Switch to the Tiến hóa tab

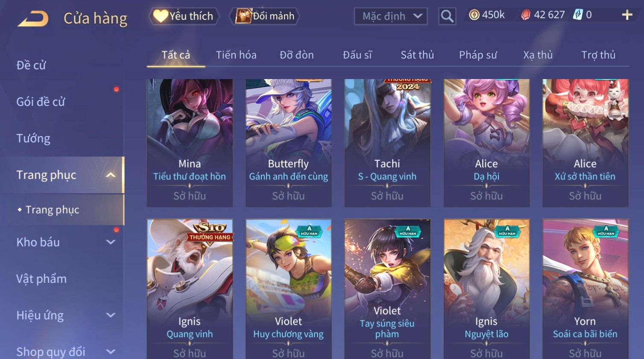pos(236,55)
